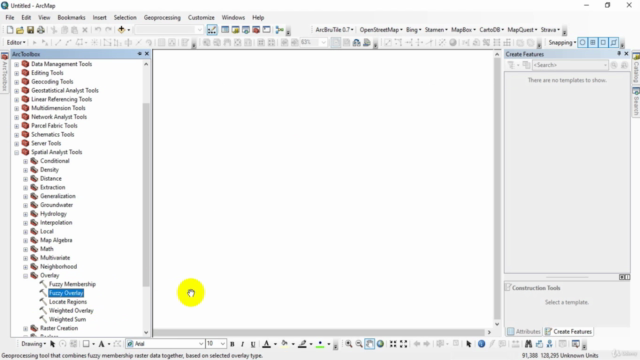Collapse the Spatial Analyst Tools toolbox
The image size is (640, 360).
[x=17, y=152]
